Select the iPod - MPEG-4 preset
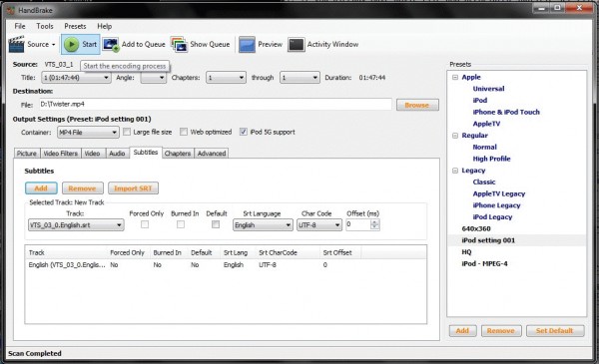Image resolution: width=599 pixels, height=364 pixels. [x=484, y=263]
